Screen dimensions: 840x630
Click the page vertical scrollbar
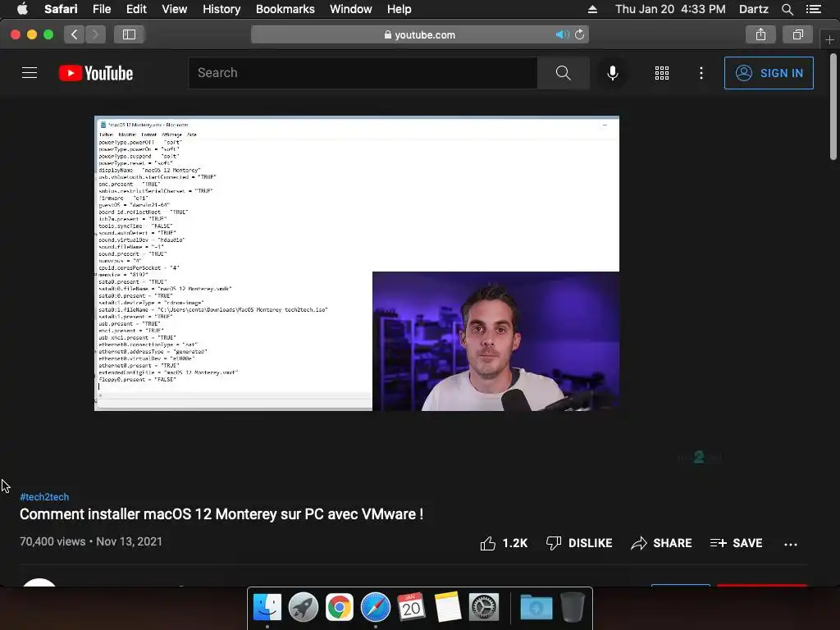click(x=833, y=107)
